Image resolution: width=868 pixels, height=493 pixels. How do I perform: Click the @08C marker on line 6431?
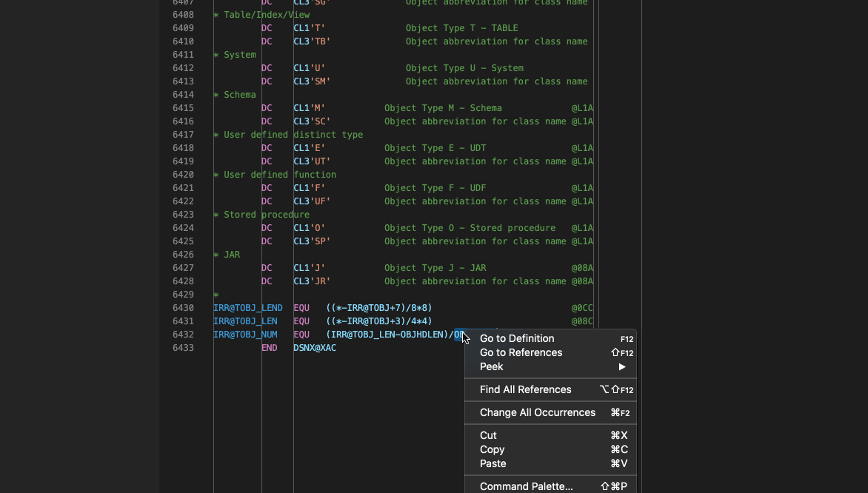coord(582,321)
